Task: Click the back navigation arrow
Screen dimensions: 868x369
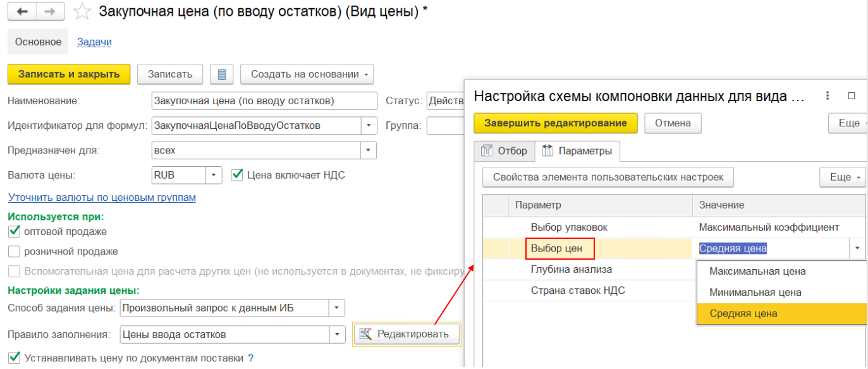Action: click(x=22, y=12)
